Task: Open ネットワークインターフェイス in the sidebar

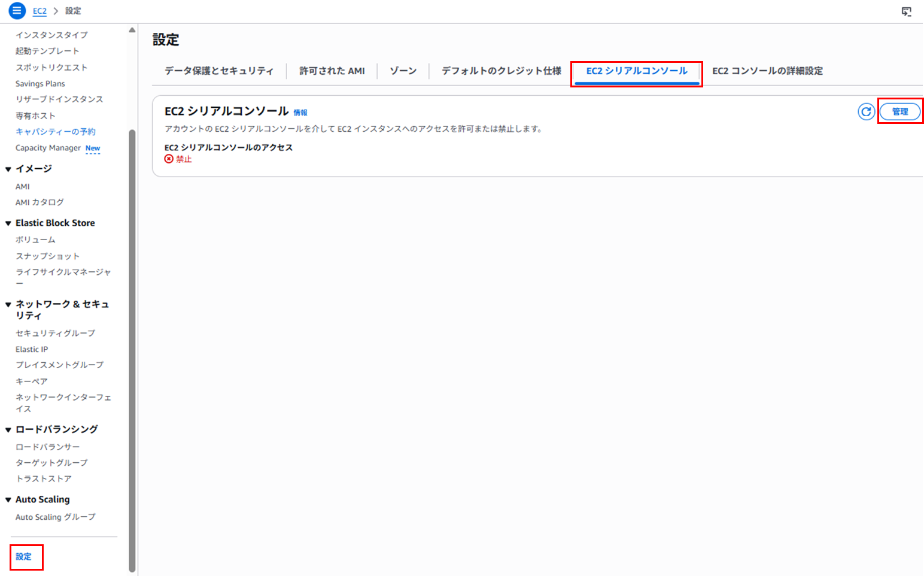Action: click(x=63, y=403)
